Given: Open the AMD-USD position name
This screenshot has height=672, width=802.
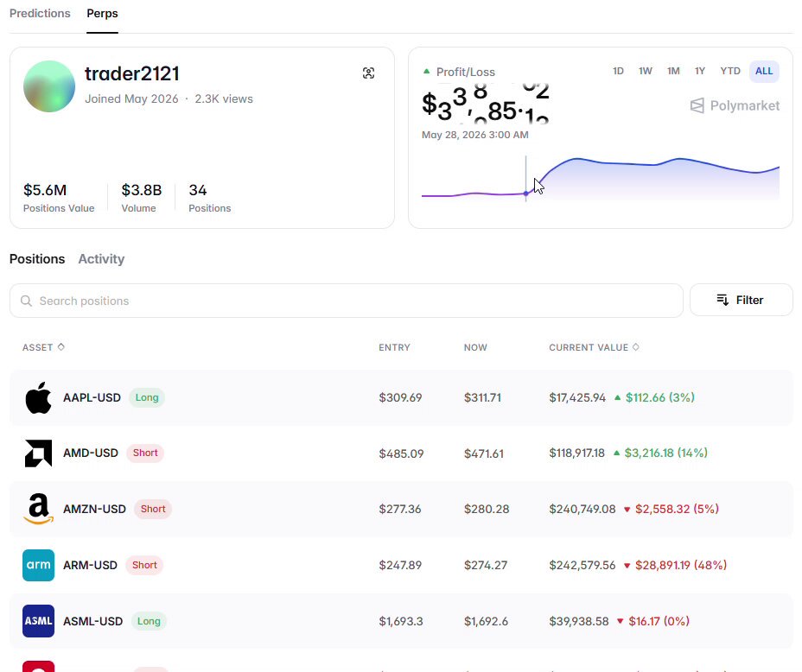Looking at the screenshot, I should (x=91, y=453).
